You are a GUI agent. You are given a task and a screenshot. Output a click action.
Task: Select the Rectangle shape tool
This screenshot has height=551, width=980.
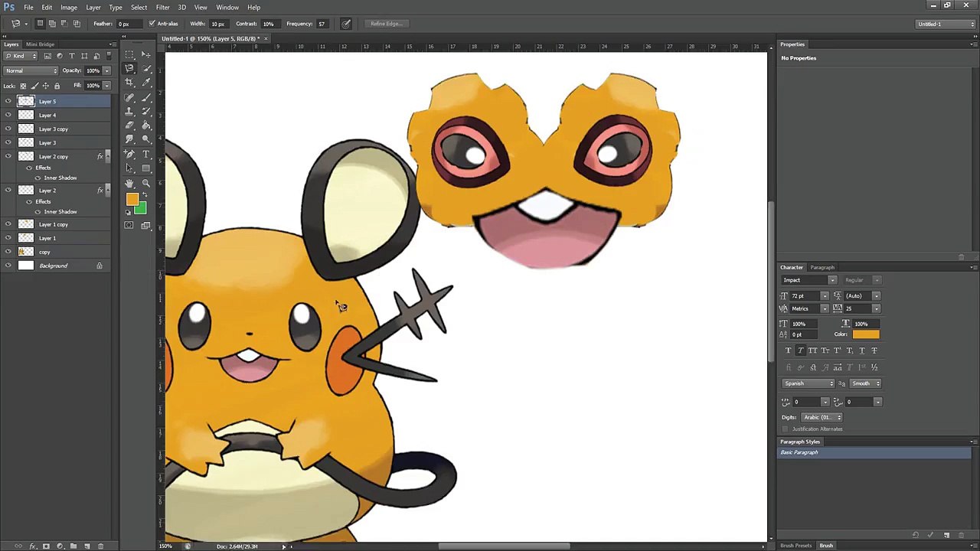click(146, 168)
